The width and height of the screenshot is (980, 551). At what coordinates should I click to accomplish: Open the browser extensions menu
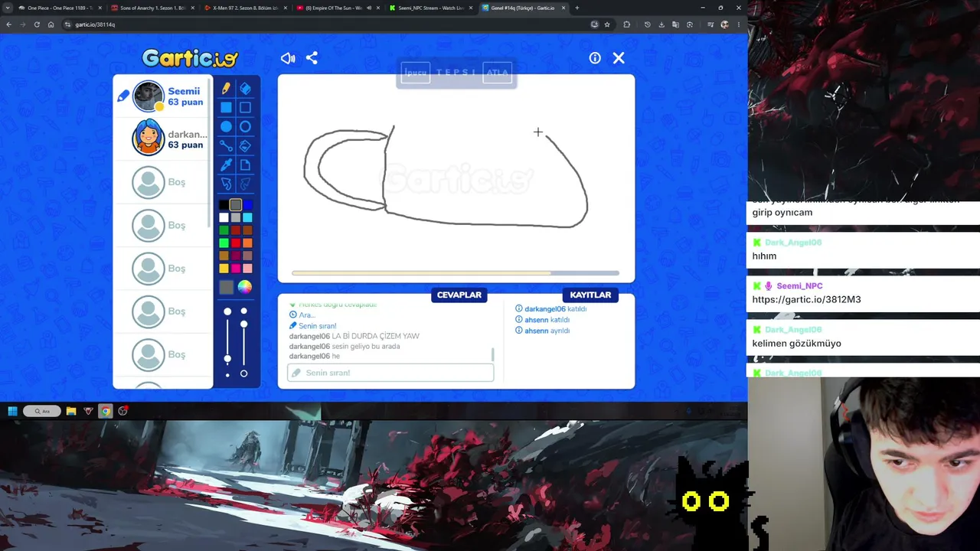[x=626, y=24]
